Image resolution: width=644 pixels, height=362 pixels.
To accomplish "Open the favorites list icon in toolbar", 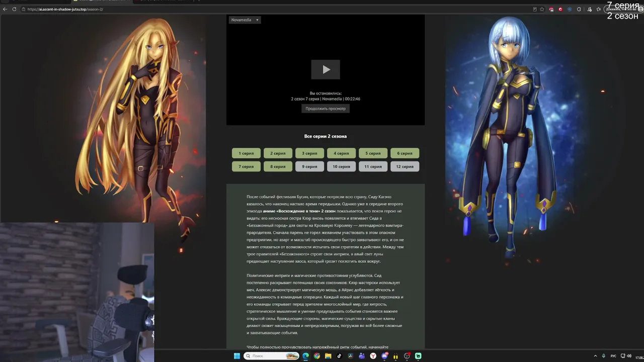I will pos(599,9).
